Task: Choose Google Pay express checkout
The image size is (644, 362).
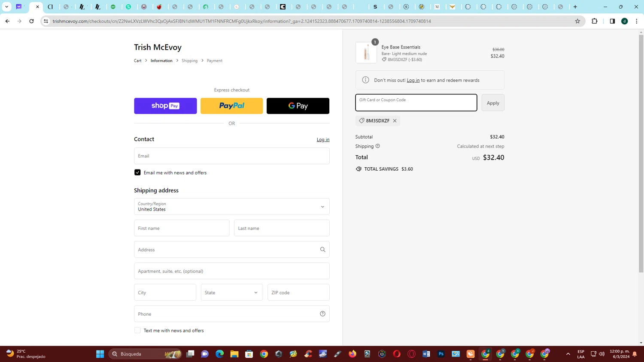Action: coord(298,106)
